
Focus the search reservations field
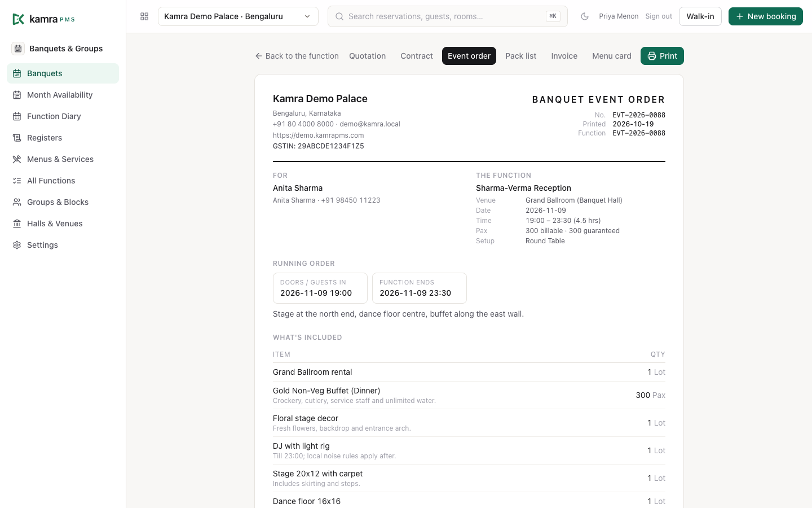(448, 16)
